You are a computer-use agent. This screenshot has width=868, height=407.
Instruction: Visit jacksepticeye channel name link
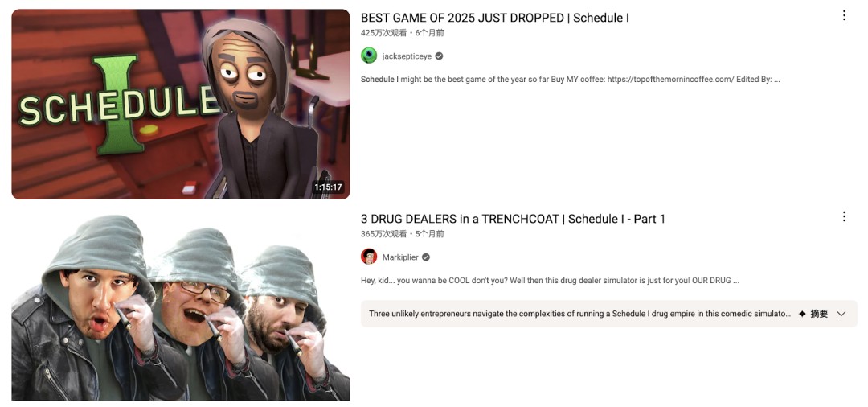pyautogui.click(x=407, y=56)
